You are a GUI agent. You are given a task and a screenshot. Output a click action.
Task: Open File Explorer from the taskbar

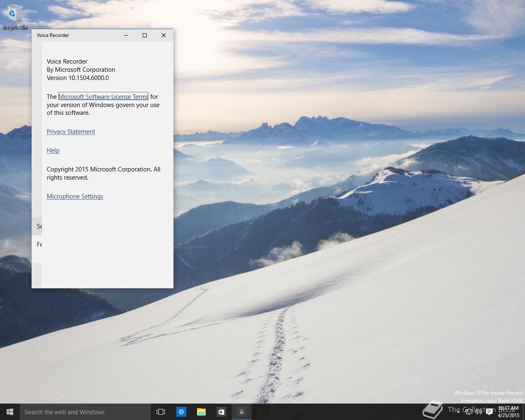click(201, 412)
